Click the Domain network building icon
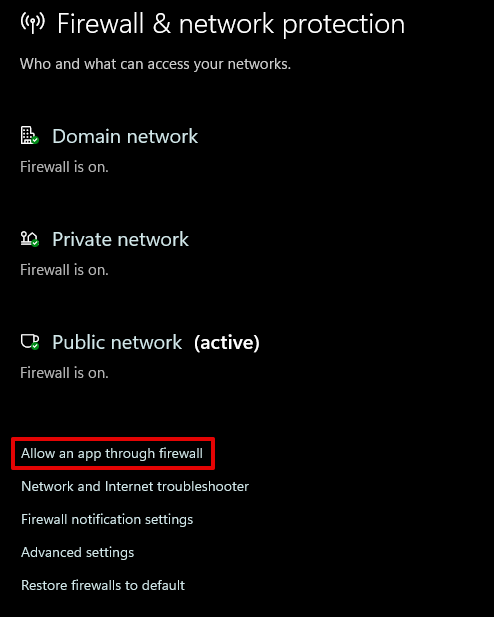The height and width of the screenshot is (617, 494). (30, 135)
